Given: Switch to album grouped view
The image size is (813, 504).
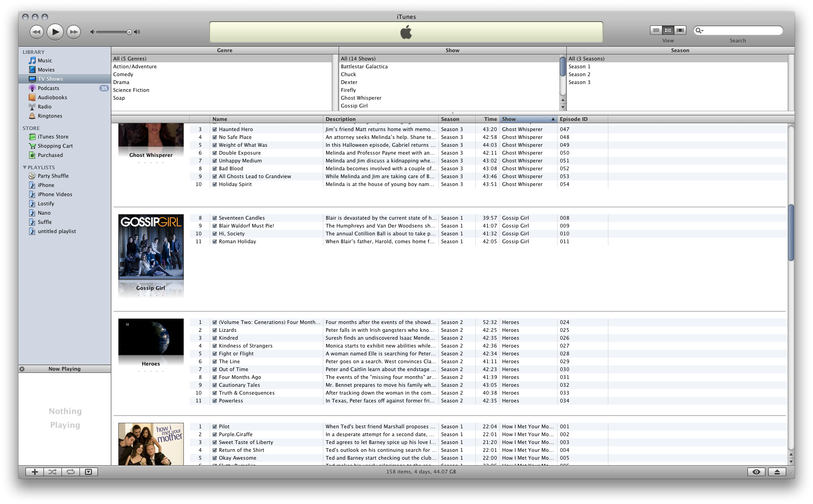Looking at the screenshot, I should 668,30.
